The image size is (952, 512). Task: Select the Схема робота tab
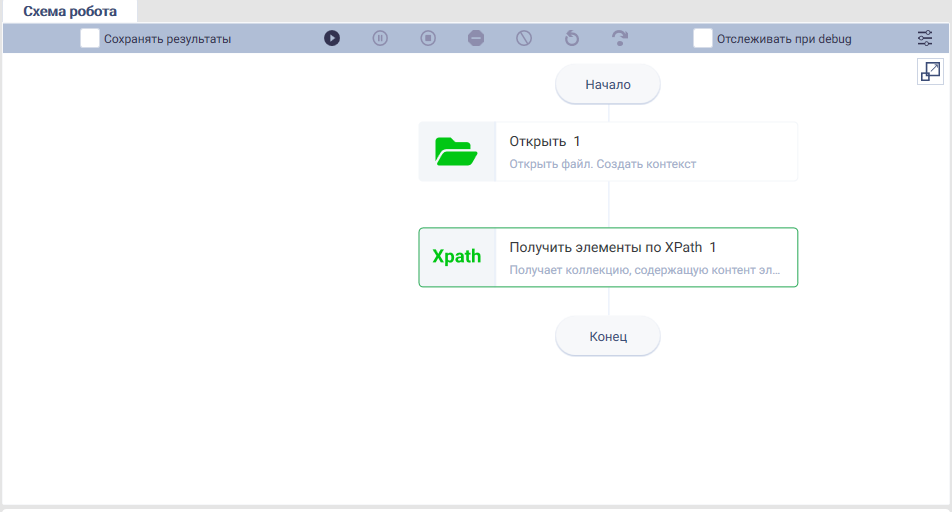[x=70, y=11]
